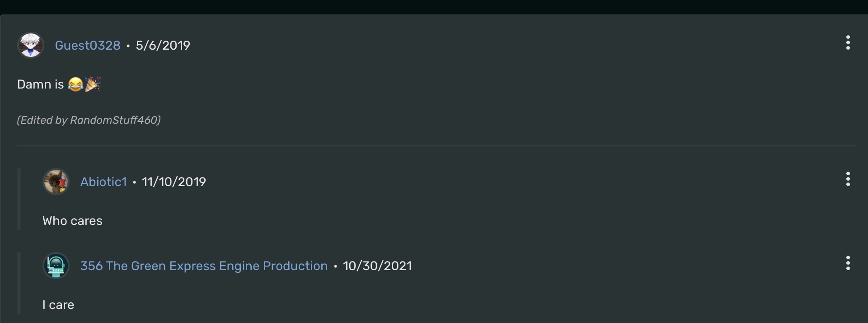The width and height of the screenshot is (868, 323).
Task: Click the "Edited by RandomStuff460" note
Action: coord(89,120)
